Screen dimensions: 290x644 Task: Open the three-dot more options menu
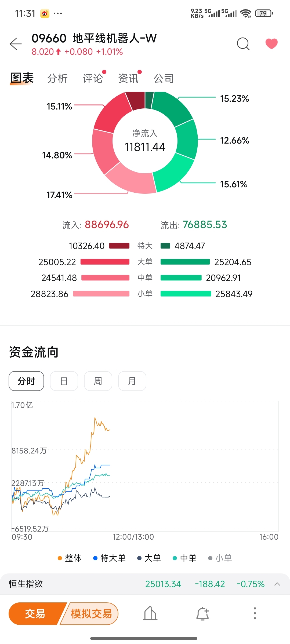255,613
